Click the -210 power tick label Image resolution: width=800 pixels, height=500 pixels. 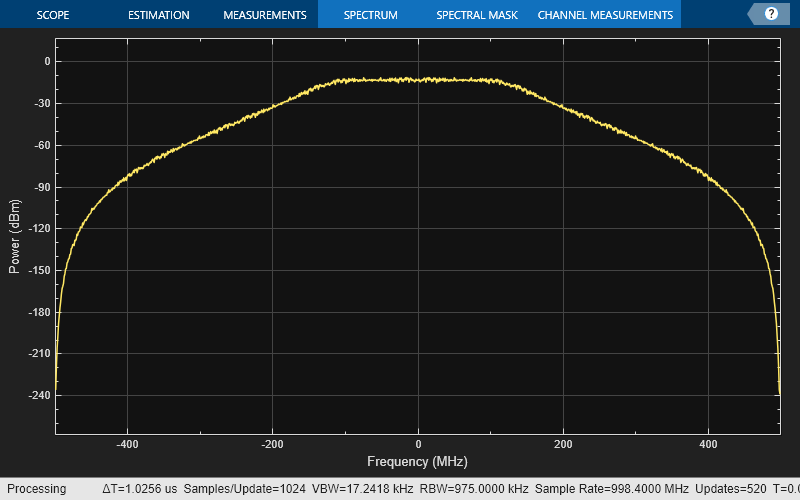point(39,353)
